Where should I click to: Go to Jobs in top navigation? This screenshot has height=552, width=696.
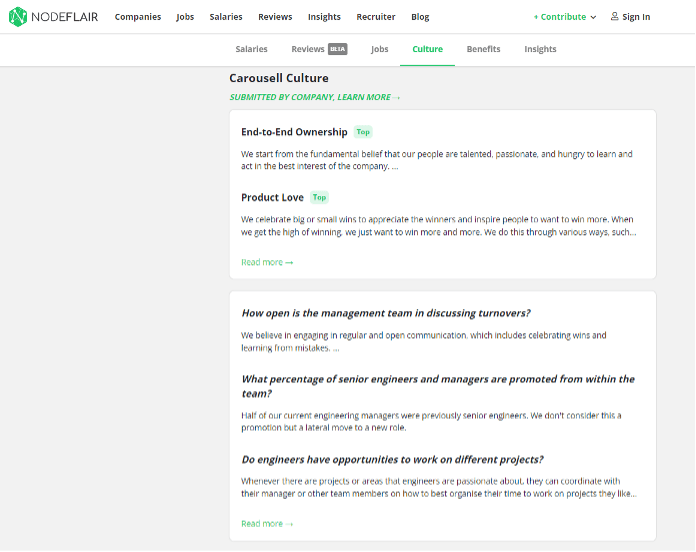coord(185,17)
